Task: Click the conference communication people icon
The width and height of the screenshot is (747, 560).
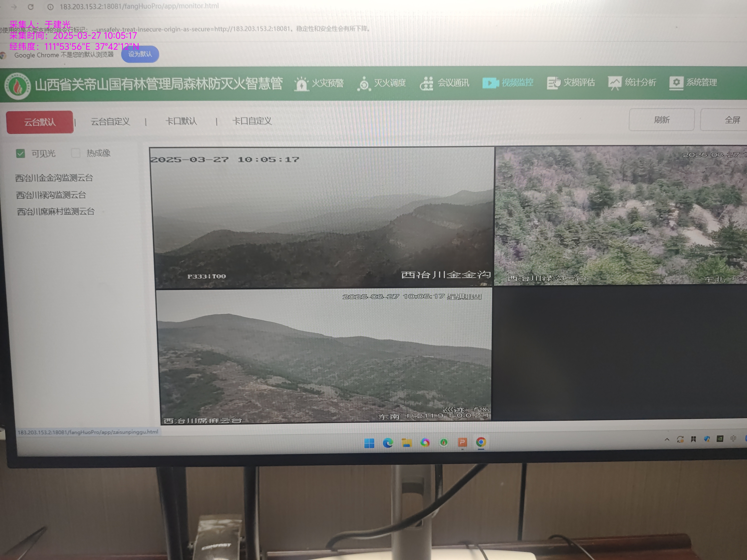Action: pyautogui.click(x=427, y=83)
